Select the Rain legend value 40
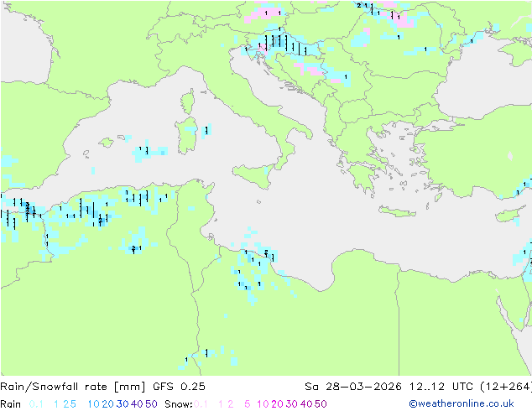Viewport: 532px width, 411px height. (137, 404)
